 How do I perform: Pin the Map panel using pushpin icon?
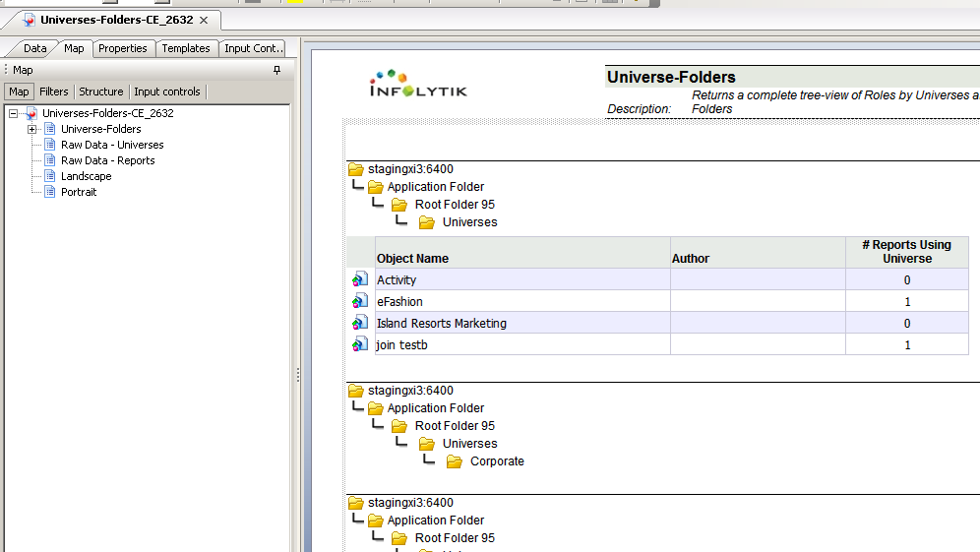276,70
